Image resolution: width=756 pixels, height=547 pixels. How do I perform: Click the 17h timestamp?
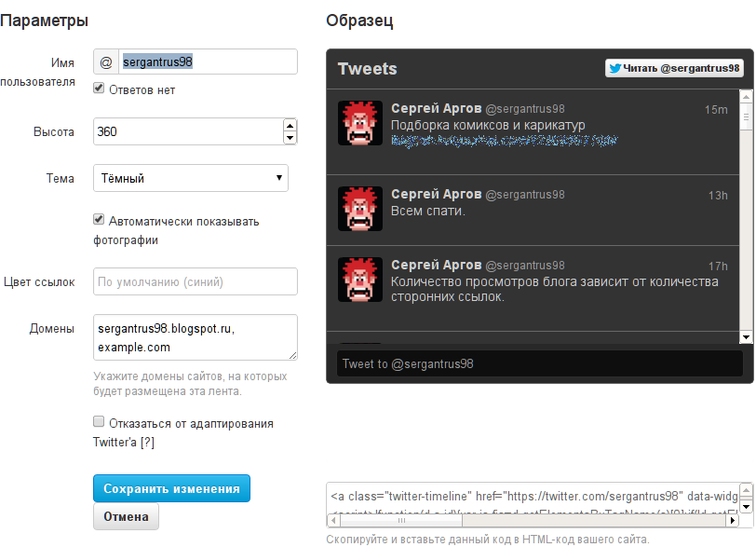point(718,267)
